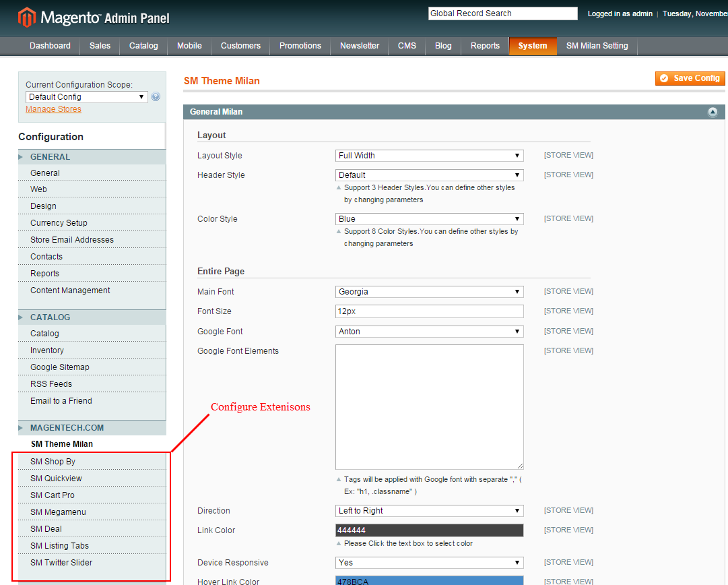Open SM Megamenu settings

click(x=92, y=512)
